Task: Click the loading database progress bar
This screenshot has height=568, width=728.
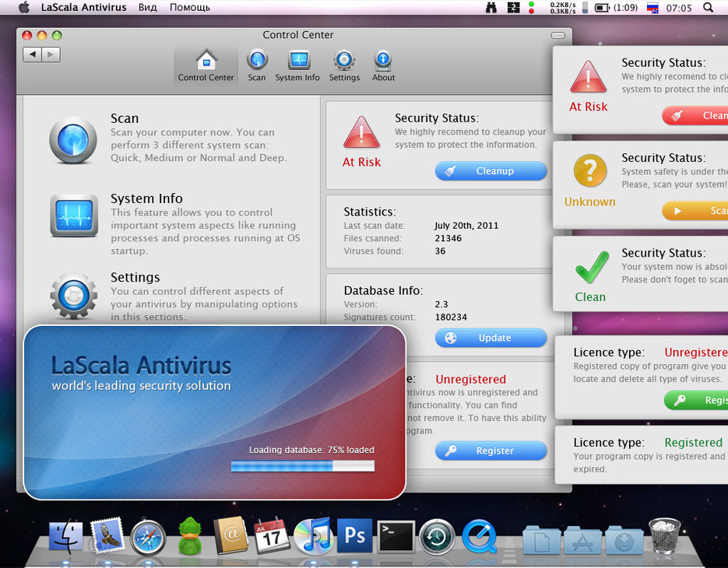Action: [303, 466]
